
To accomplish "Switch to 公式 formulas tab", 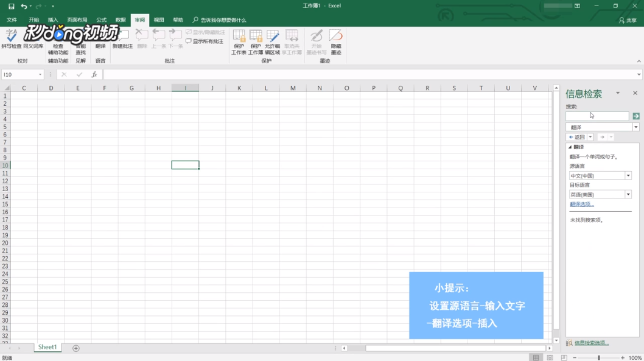I will click(102, 20).
